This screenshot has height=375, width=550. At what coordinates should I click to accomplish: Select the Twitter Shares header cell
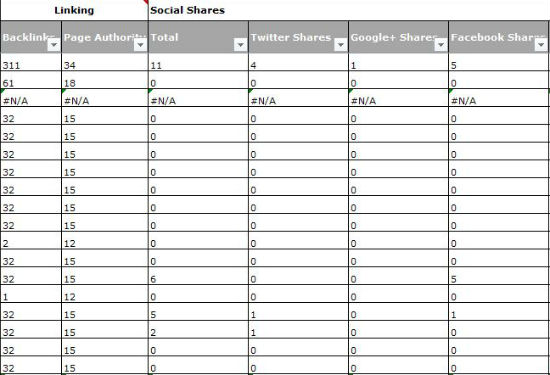(x=299, y=37)
